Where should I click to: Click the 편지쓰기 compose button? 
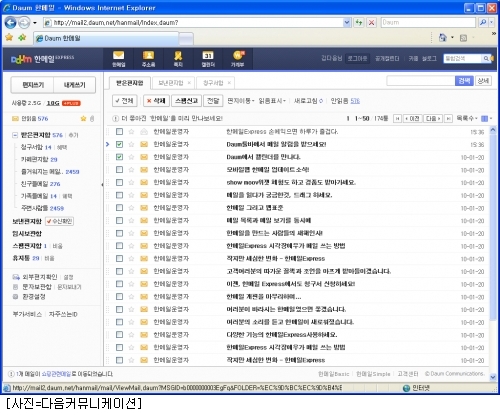tap(33, 85)
